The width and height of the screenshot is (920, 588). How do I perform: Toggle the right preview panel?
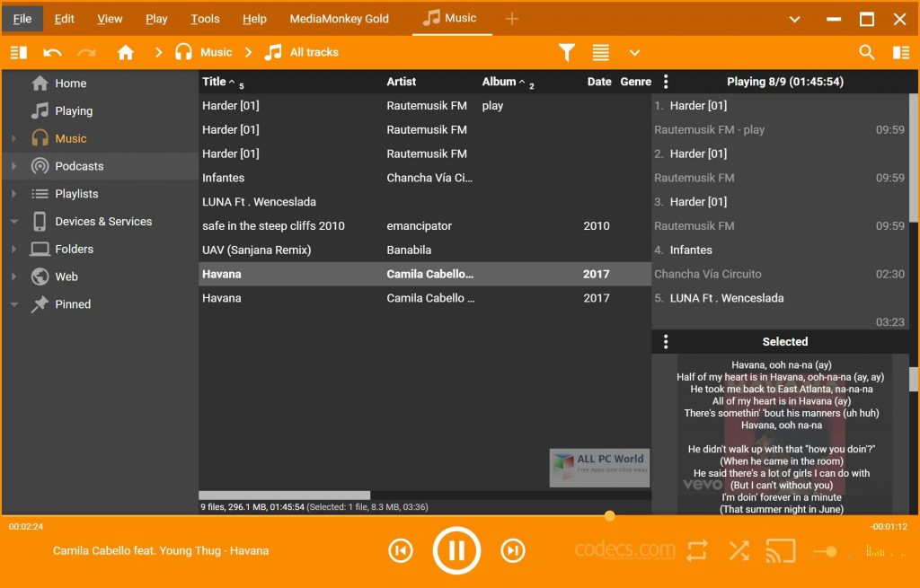[x=900, y=53]
